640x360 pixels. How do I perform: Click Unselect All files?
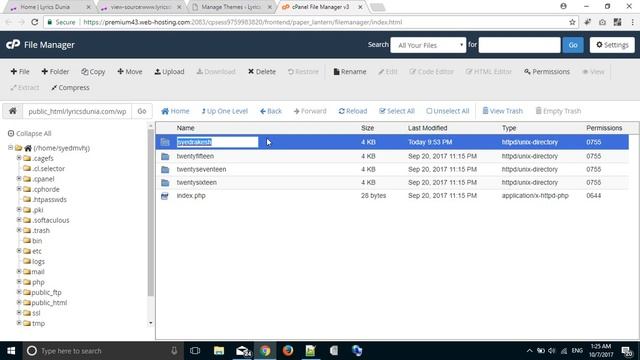coord(448,111)
